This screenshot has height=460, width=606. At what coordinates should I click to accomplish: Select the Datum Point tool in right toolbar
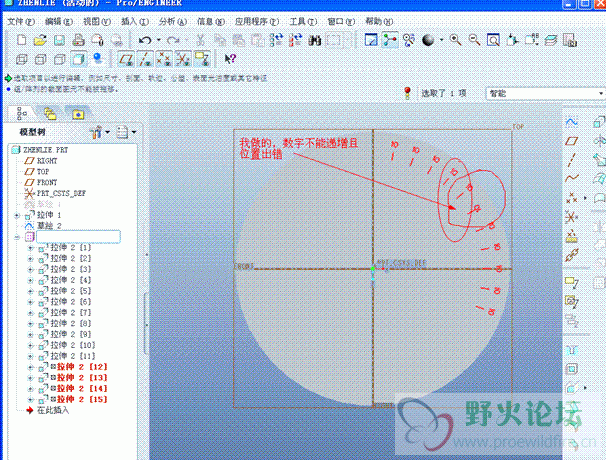coord(572,198)
